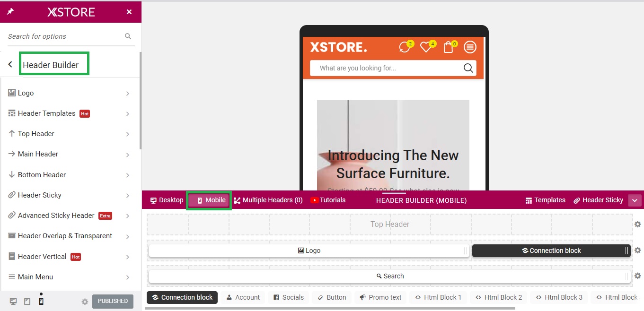Open Logo row settings gear
The width and height of the screenshot is (644, 311).
638,250
